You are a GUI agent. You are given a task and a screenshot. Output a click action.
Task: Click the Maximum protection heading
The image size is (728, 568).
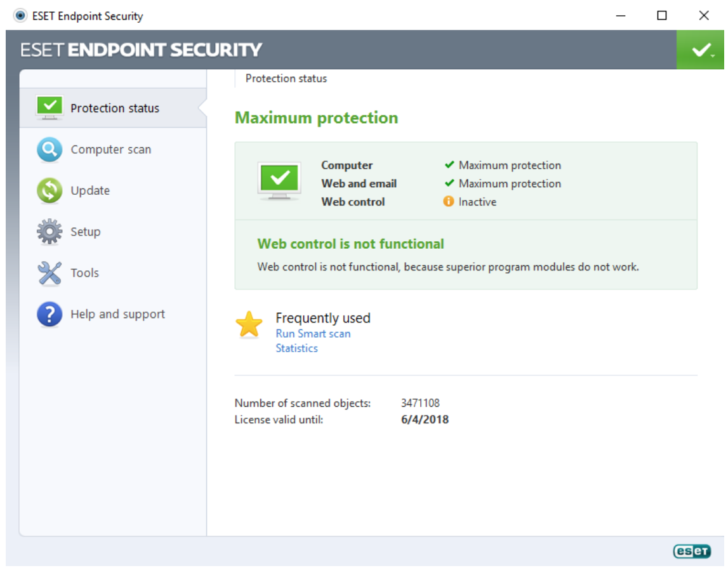[x=317, y=118]
